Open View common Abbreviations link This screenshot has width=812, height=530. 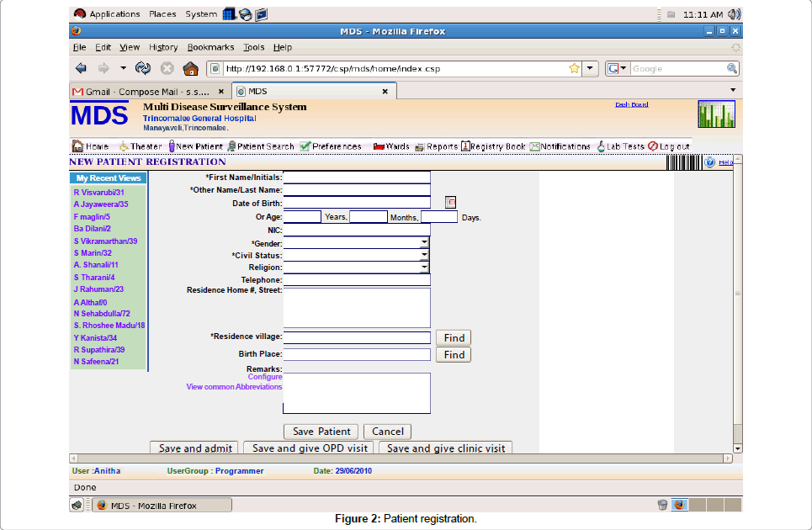tap(234, 387)
